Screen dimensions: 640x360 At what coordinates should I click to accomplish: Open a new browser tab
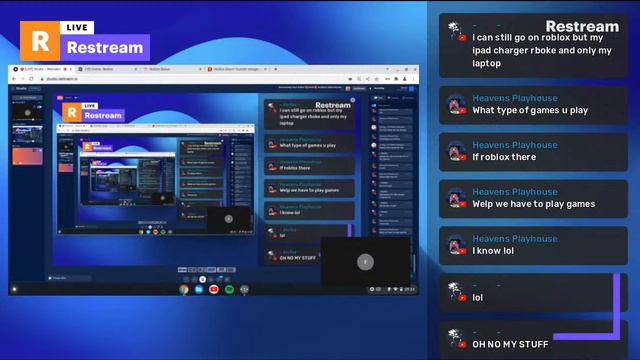point(276,69)
